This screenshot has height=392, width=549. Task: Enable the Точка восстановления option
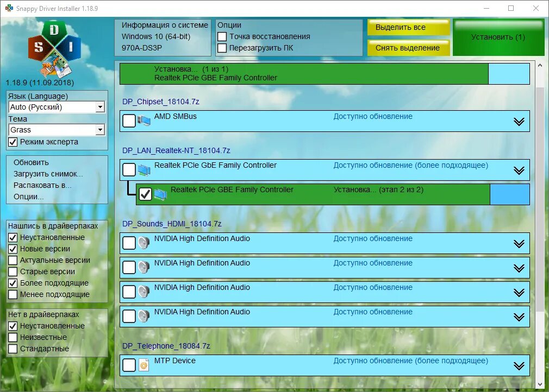pyautogui.click(x=222, y=36)
